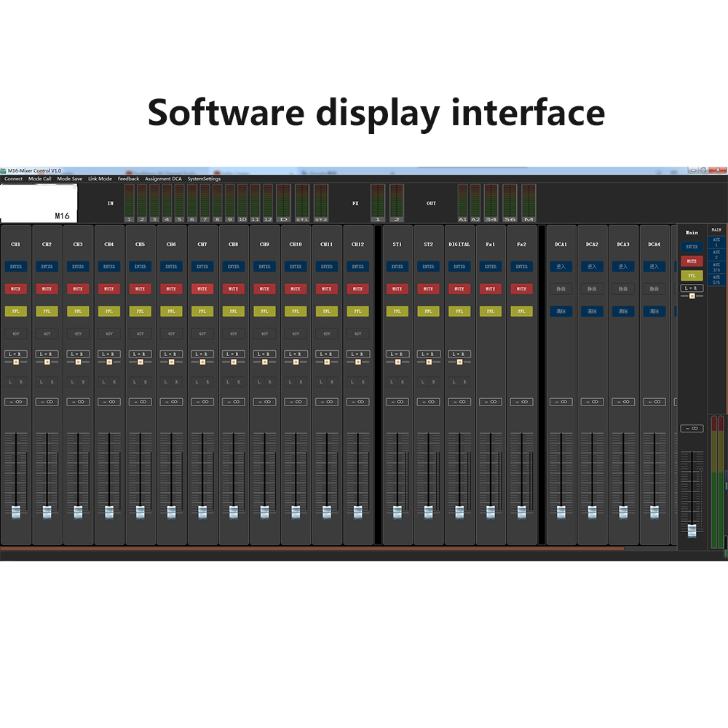Screen dimensions: 728x728
Task: Click the horizontal scrollbar below the mixer
Action: (312, 549)
